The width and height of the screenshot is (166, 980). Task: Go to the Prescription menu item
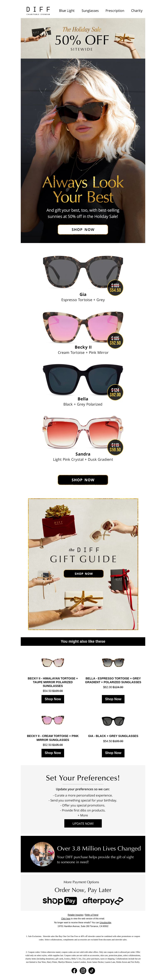coord(115,11)
